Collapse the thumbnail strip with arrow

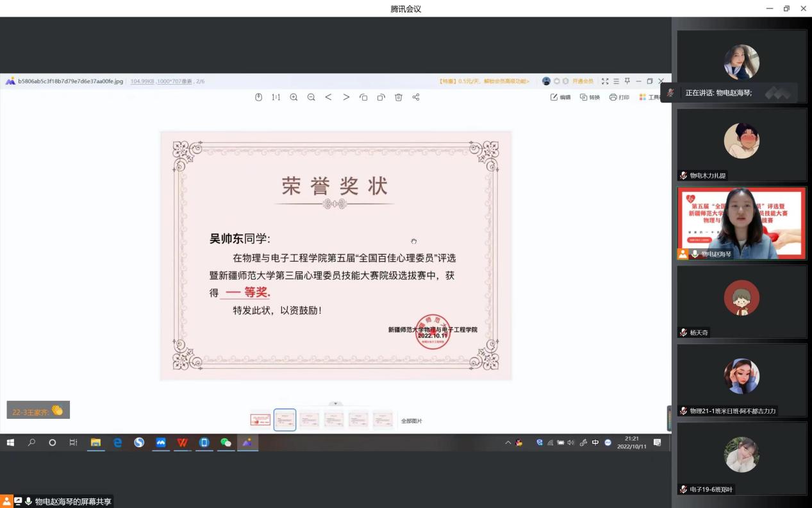click(336, 403)
